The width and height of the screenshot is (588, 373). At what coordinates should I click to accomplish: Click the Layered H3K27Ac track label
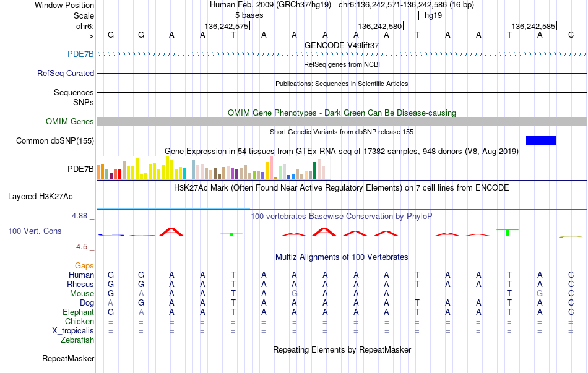(x=40, y=197)
